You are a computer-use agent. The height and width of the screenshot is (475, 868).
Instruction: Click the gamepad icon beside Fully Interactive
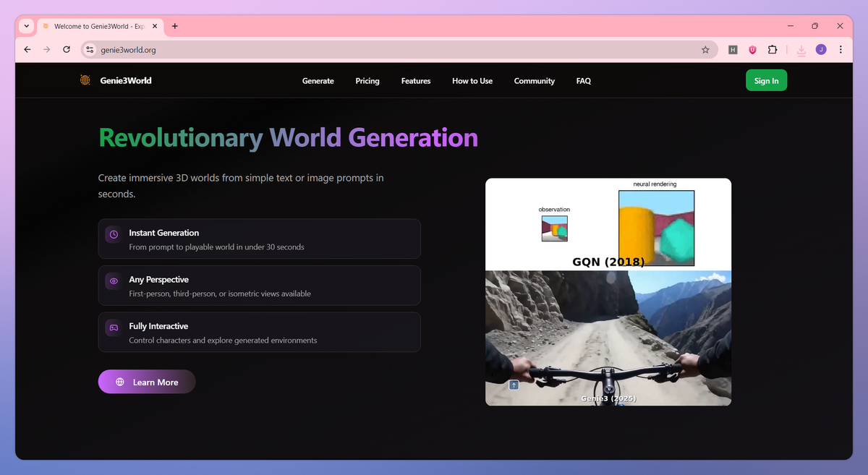pos(114,328)
